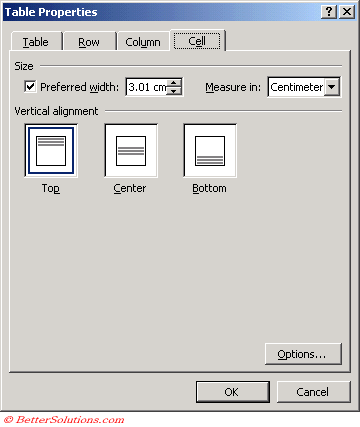Viewport: 360px width, 427px height.
Task: Pick the Bottom vertical alignment icon
Action: tap(210, 151)
